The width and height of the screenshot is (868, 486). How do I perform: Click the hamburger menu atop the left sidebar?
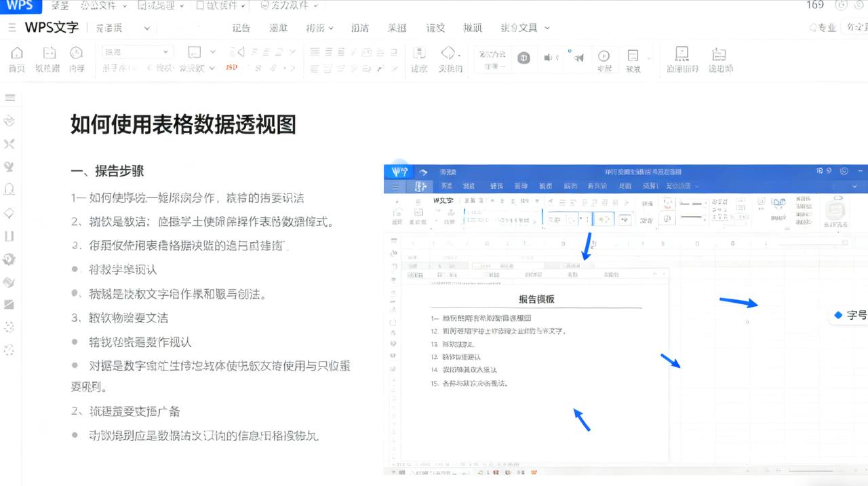[10, 97]
